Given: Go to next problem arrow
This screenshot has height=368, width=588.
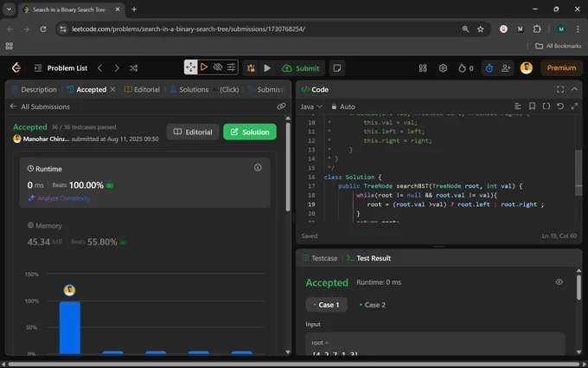Looking at the screenshot, I should coord(117,68).
